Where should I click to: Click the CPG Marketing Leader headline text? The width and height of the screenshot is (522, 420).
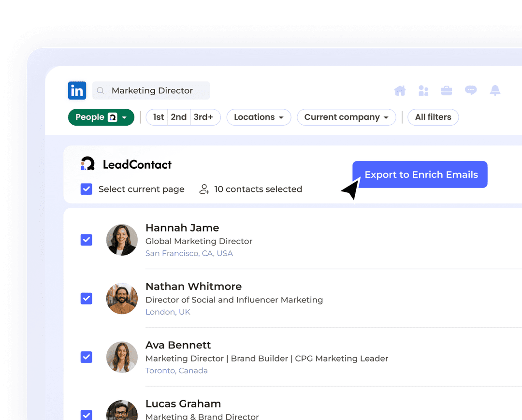[x=342, y=359]
